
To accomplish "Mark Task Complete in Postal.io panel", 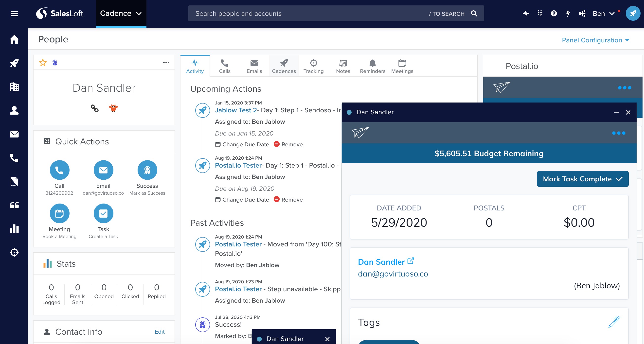I will 583,179.
